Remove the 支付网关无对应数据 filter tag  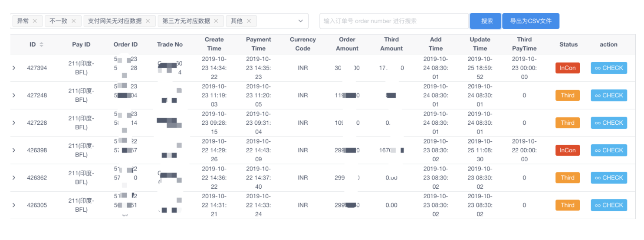click(x=148, y=21)
